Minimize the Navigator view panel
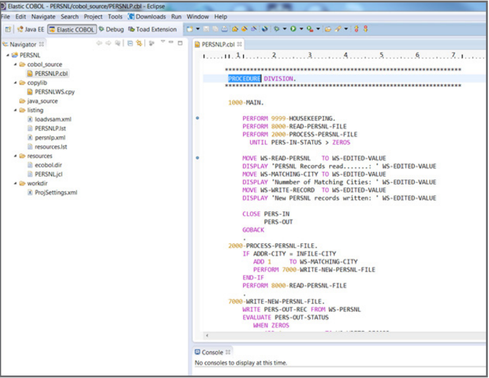This screenshot has height=378, width=489. 171,42
